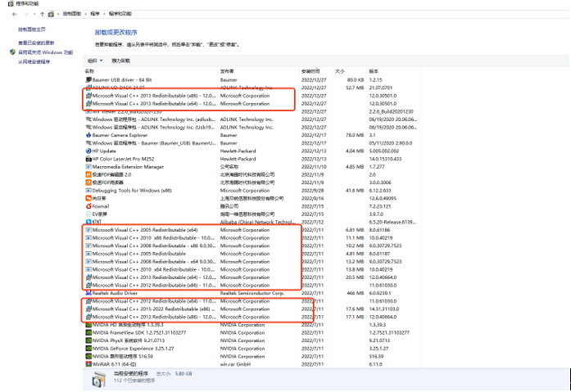Select Windows 驱动程序包 Baumer (Baumer_USB) row
The height and width of the screenshot is (392, 571).
click(252, 143)
